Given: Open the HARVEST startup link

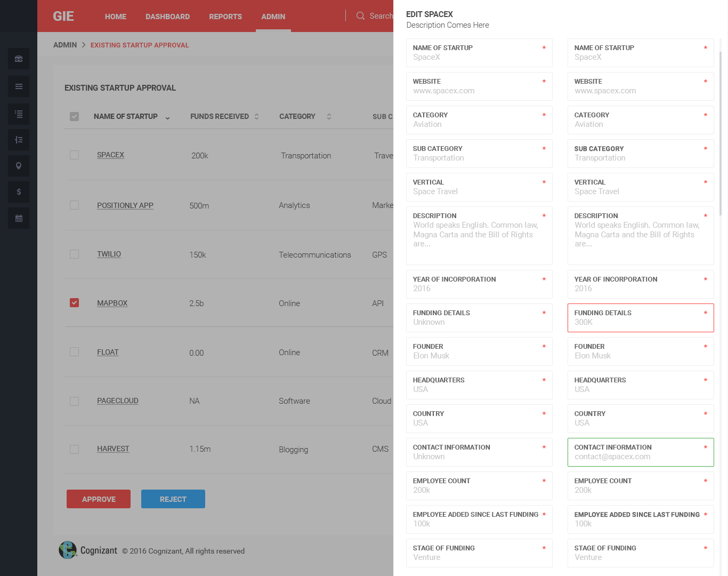Looking at the screenshot, I should pyautogui.click(x=113, y=449).
